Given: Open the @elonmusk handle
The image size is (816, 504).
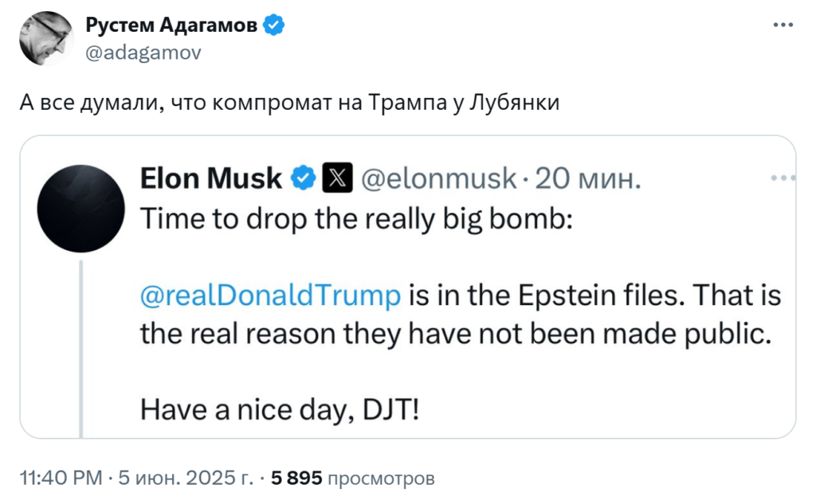Looking at the screenshot, I should click(x=439, y=178).
